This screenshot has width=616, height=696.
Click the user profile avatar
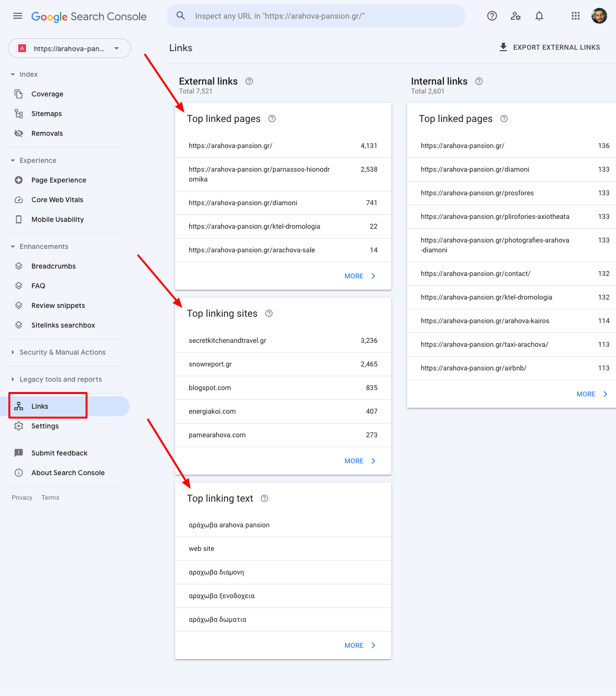599,16
